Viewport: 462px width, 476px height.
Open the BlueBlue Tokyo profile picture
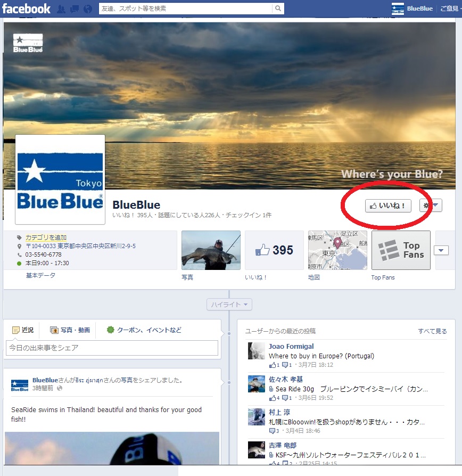pyautogui.click(x=60, y=179)
